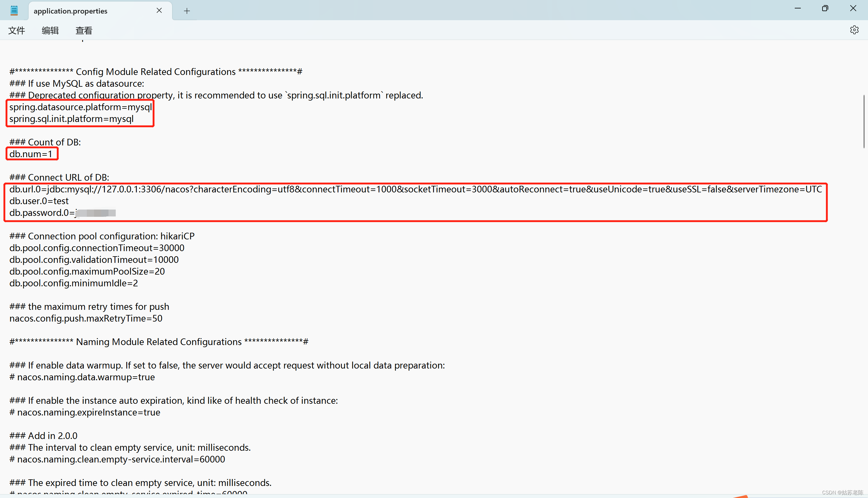Select the application.properties tab
Screen dimensions: 868x498
pos(100,11)
